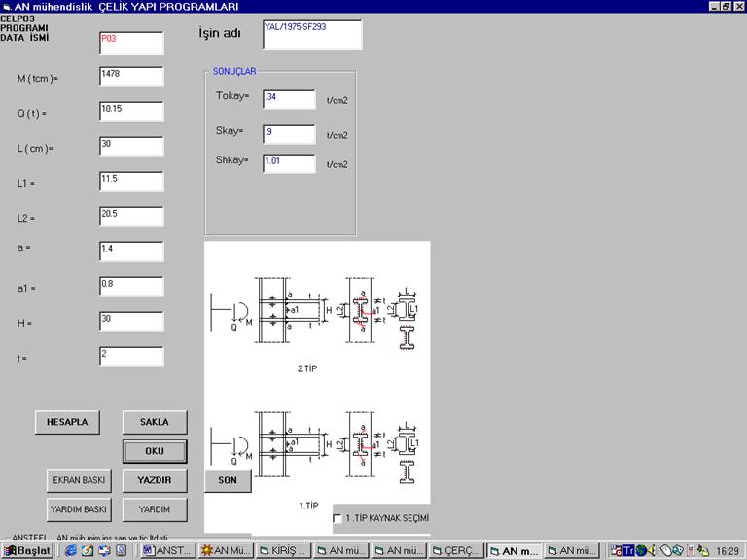Close the AN mühendislik window
The height and width of the screenshot is (560, 747).
(x=738, y=7)
